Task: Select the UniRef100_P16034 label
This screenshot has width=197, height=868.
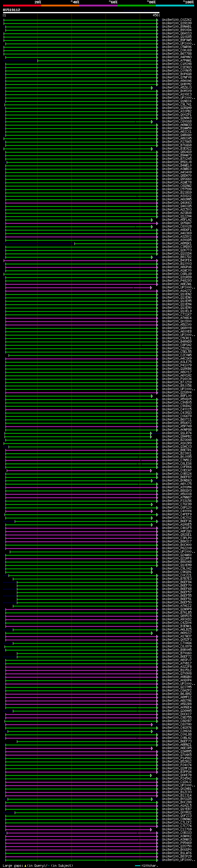Action: (x=177, y=379)
